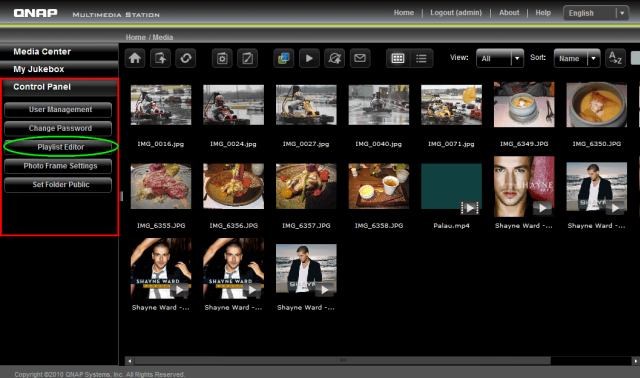Open the Sort dropdown showing Name
Image resolution: width=640 pixels, height=378 pixels.
coord(577,58)
